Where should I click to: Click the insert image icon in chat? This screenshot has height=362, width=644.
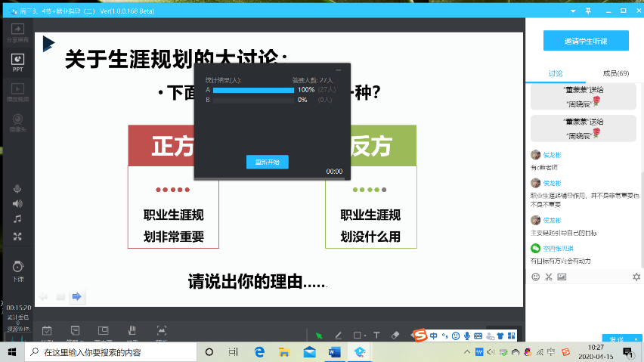click(x=562, y=277)
